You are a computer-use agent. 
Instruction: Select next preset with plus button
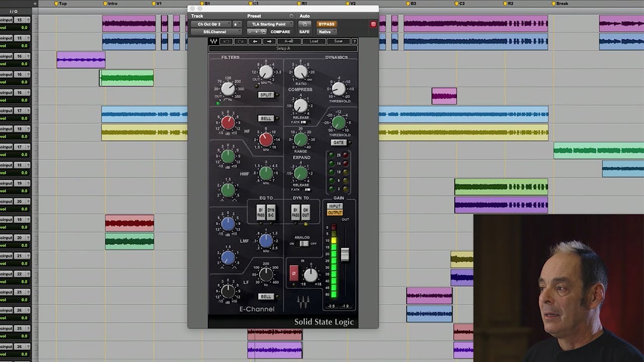click(x=256, y=32)
